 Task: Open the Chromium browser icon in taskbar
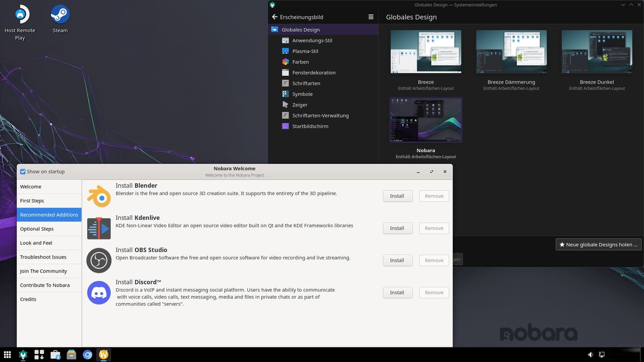[88, 355]
